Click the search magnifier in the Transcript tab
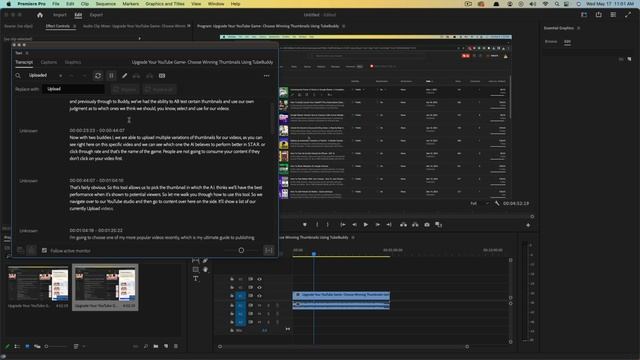The image size is (640, 360). pyautogui.click(x=18, y=76)
